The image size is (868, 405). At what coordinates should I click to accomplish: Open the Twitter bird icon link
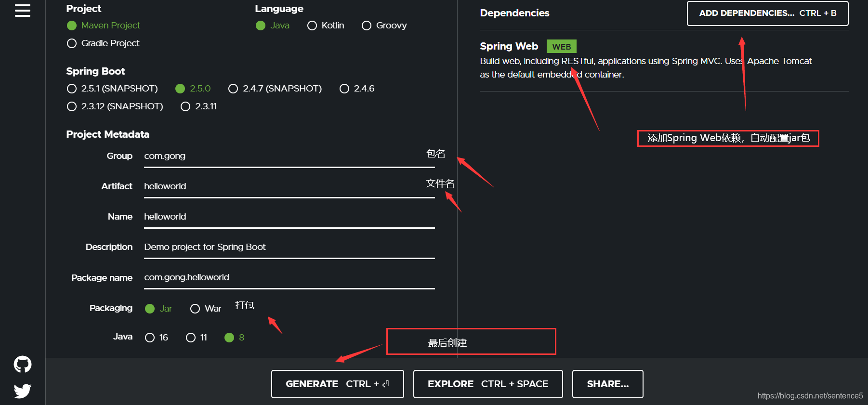[x=23, y=391]
